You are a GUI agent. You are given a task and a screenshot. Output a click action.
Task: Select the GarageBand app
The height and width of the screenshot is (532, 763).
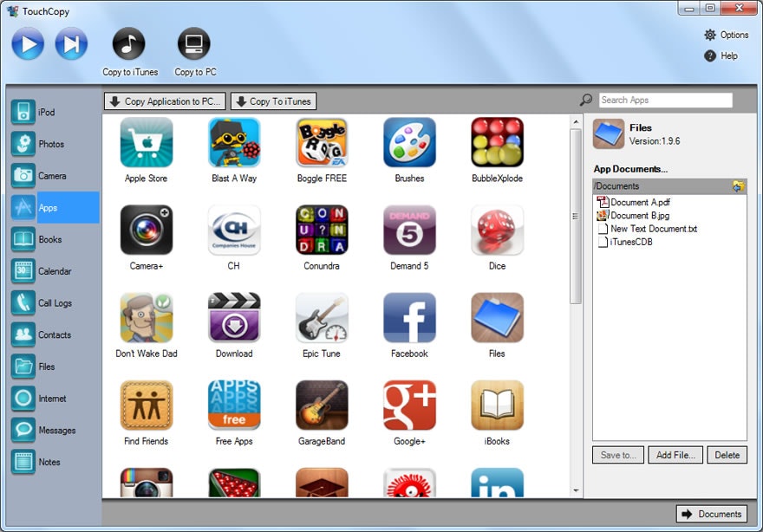(x=322, y=412)
